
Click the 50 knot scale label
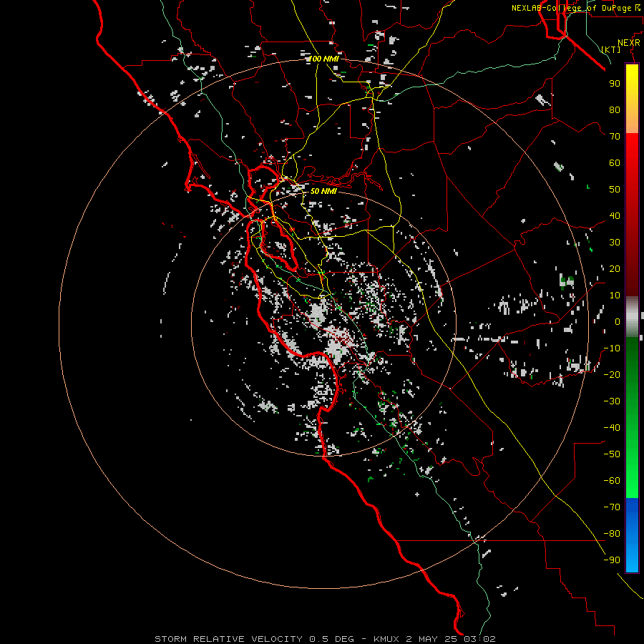[615, 190]
